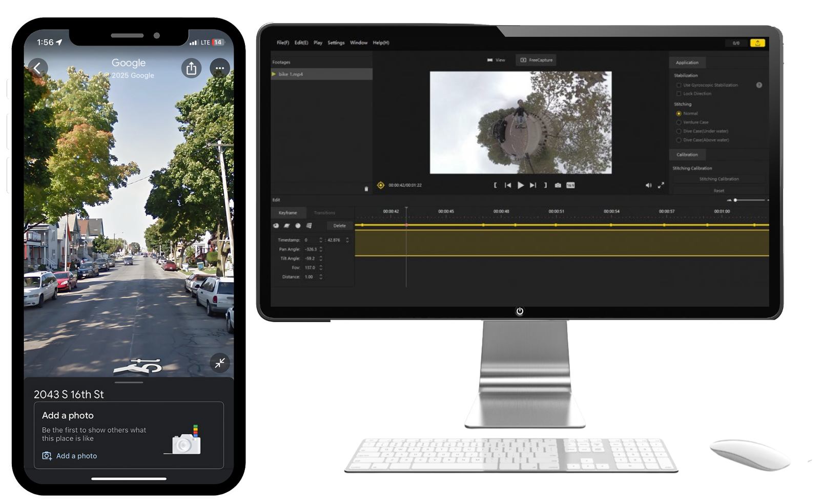The width and height of the screenshot is (820, 504).
Task: Enter fullscreen preview mode
Action: click(661, 185)
